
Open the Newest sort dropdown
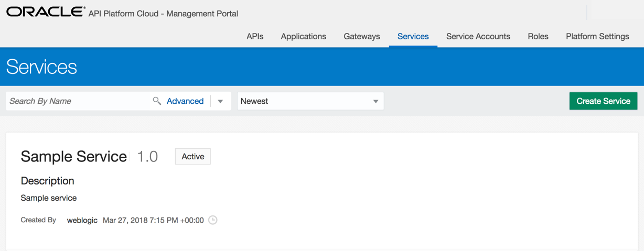(310, 101)
